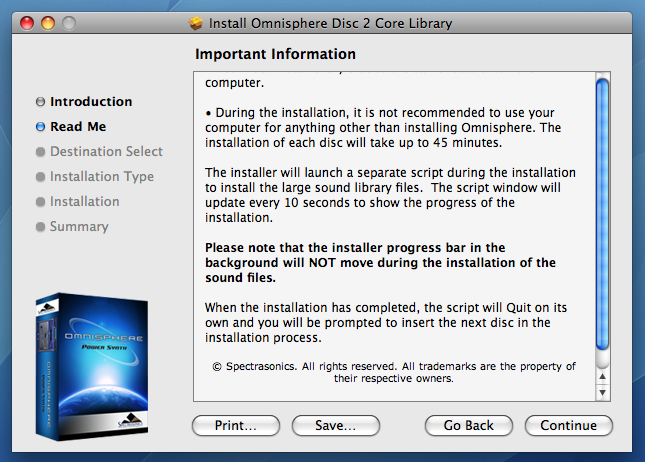Click the installer package icon in title bar
Viewport: 645px width, 462px height.
196,23
